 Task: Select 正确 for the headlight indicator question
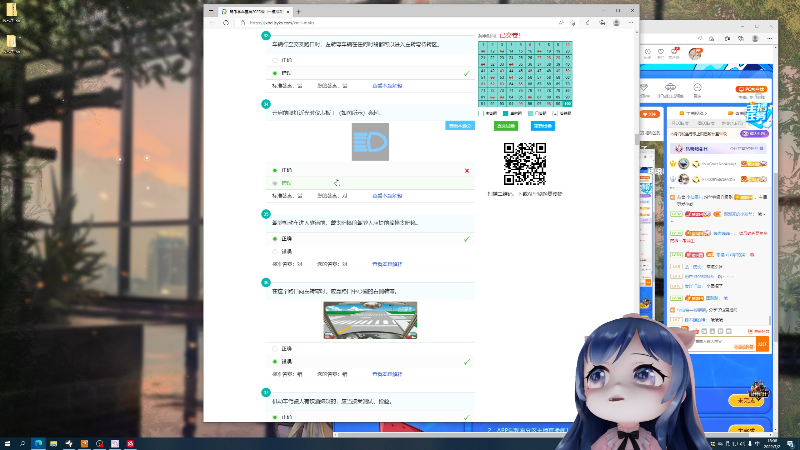pyautogui.click(x=275, y=170)
